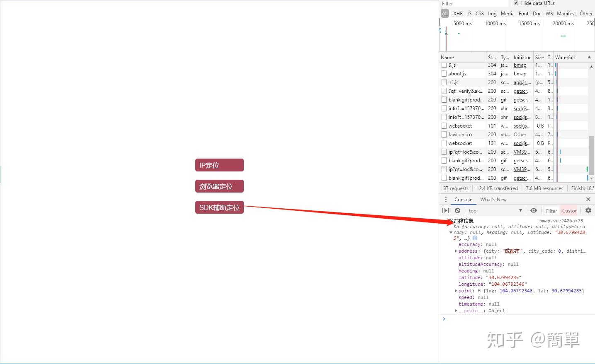The height and width of the screenshot is (364, 595).
Task: Sort requests by the Name column header
Action: coord(463,57)
